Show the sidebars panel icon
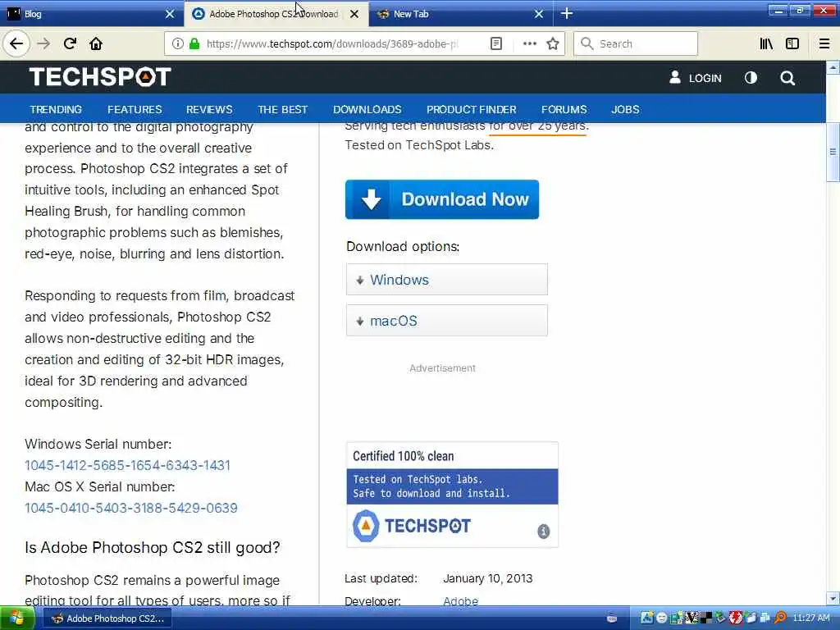Viewport: 840px width, 630px height. pyautogui.click(x=792, y=43)
